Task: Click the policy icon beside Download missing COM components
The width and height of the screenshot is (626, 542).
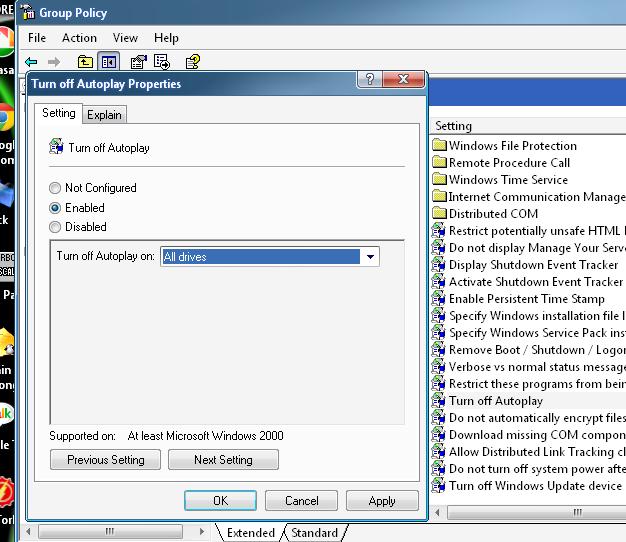Action: pyautogui.click(x=438, y=434)
